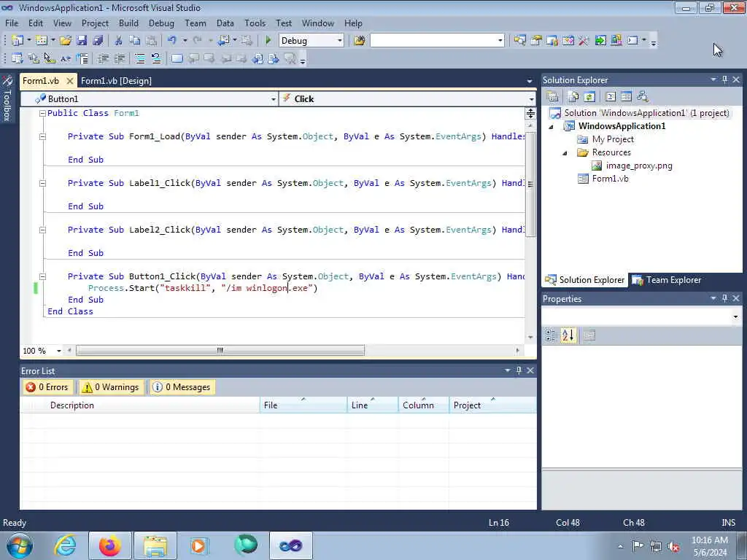Collapse the Public Class Form1 code block
Screen dimensions: 747x560
tap(42, 113)
